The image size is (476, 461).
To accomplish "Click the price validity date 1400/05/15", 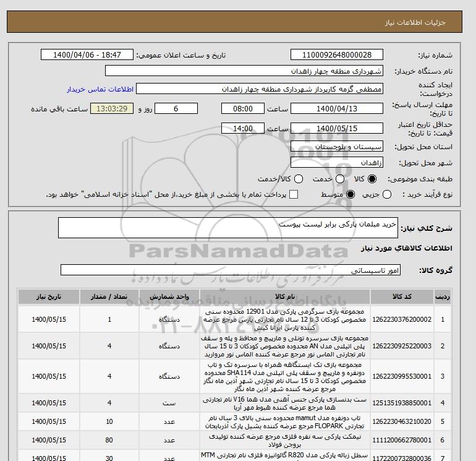I will 337,128.
